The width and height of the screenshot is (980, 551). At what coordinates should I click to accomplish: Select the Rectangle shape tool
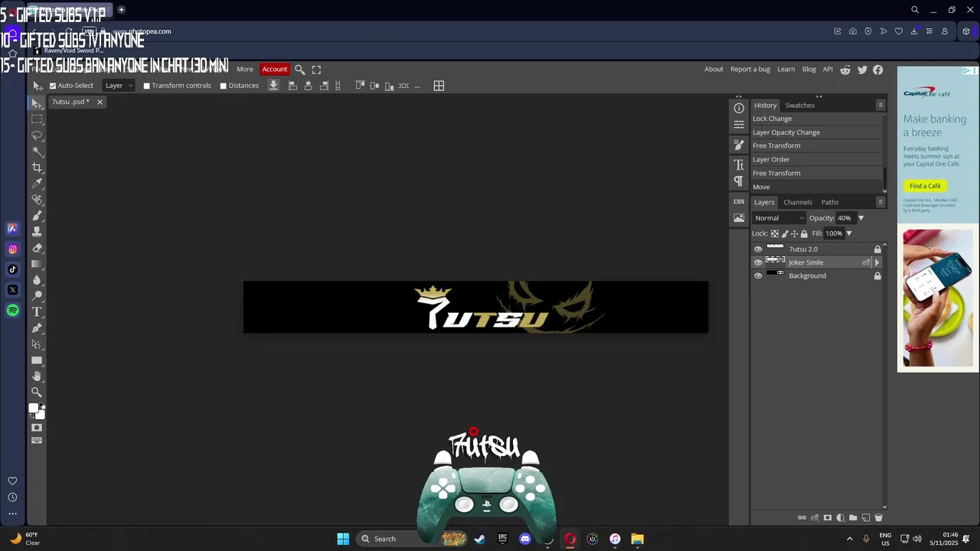pyautogui.click(x=37, y=360)
